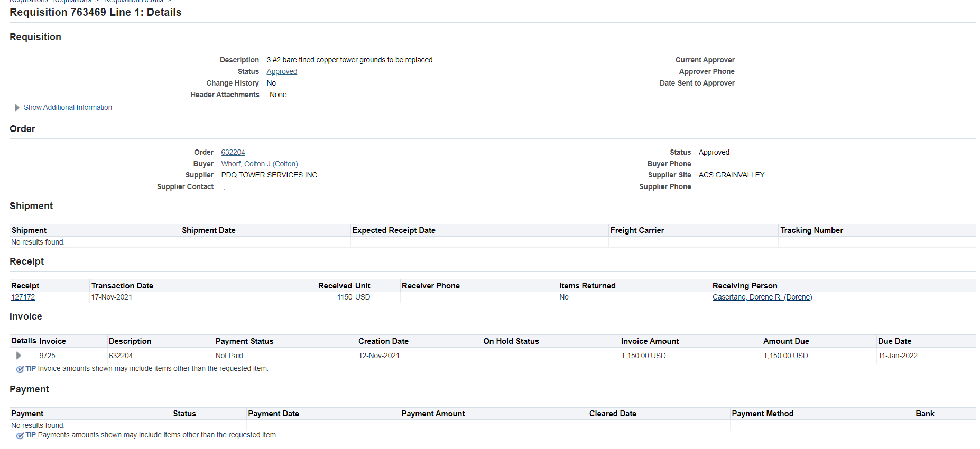This screenshot has height=449, width=980.
Task: Click the Payment Status column header
Action: (x=244, y=341)
